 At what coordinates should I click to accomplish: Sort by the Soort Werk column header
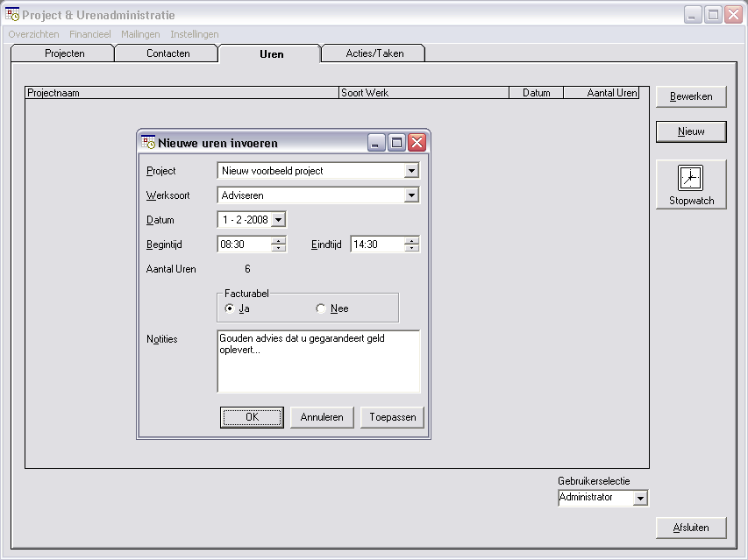tap(424, 93)
